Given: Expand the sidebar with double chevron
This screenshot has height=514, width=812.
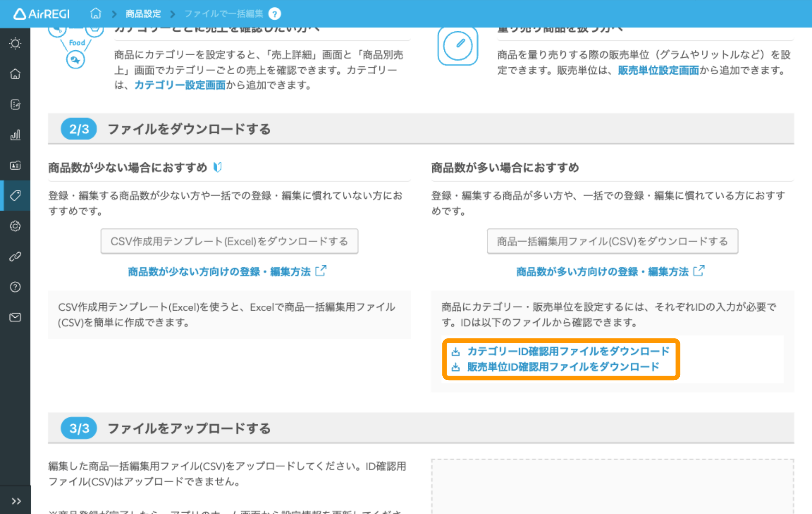Looking at the screenshot, I should click(x=16, y=501).
